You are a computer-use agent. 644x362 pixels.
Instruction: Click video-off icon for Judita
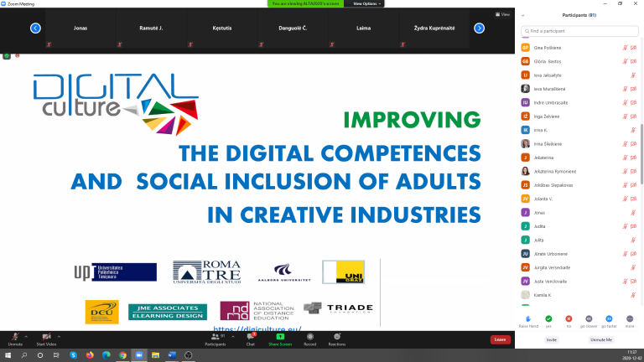(x=633, y=226)
